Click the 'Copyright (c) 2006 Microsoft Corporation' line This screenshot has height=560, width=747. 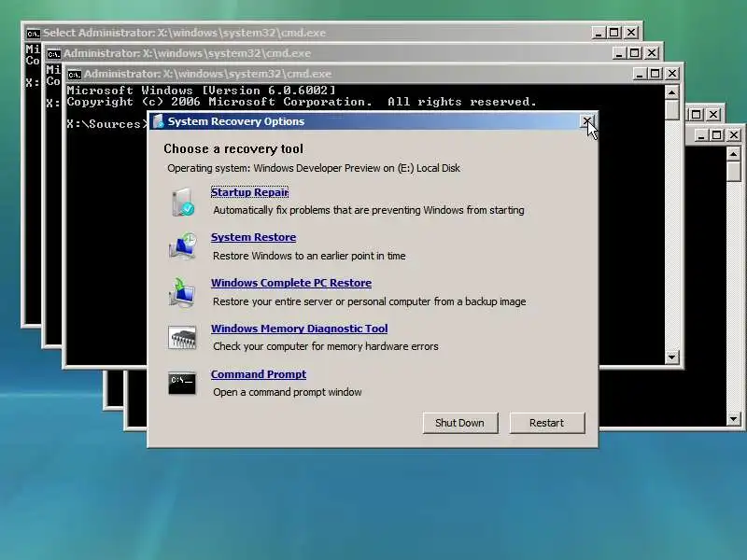coord(302,102)
